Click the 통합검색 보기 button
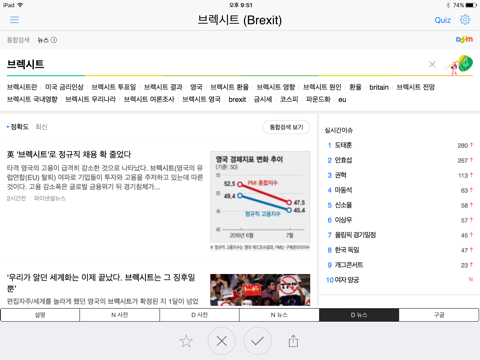The image size is (480, 360). click(286, 127)
